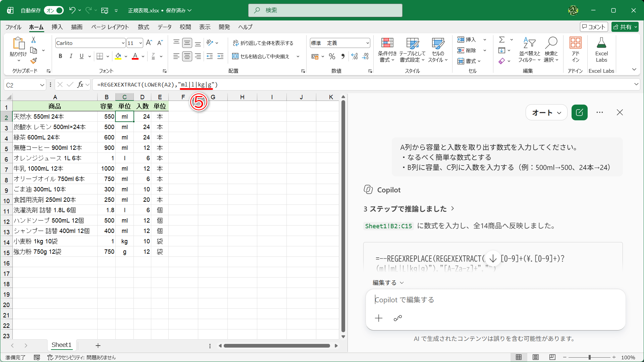Click the Format Painter brush icon
Viewport: 644px width, 362px height.
click(34, 61)
